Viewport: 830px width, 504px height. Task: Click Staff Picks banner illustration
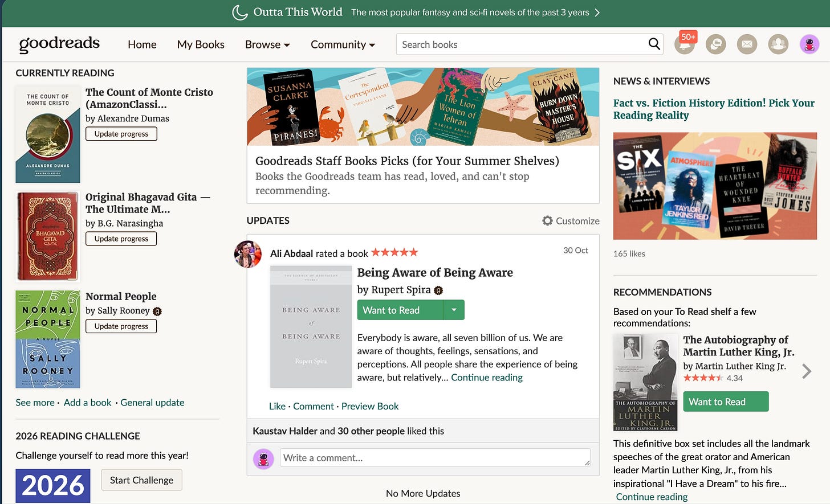pos(423,106)
